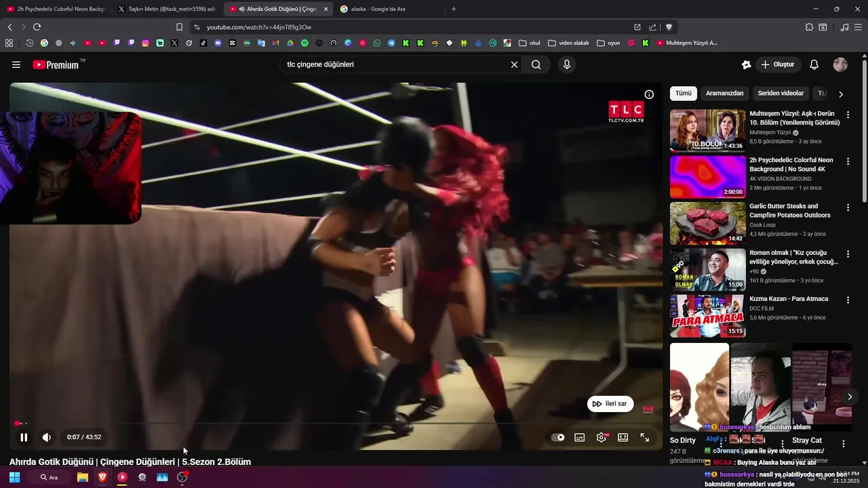Open Kızma Kazan - Para Atmaca title
The width and height of the screenshot is (868, 488).
tap(789, 299)
